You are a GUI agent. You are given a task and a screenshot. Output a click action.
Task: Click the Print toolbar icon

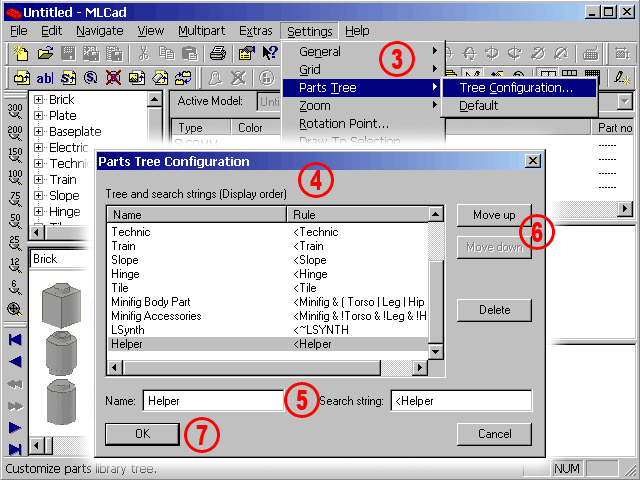click(x=218, y=53)
